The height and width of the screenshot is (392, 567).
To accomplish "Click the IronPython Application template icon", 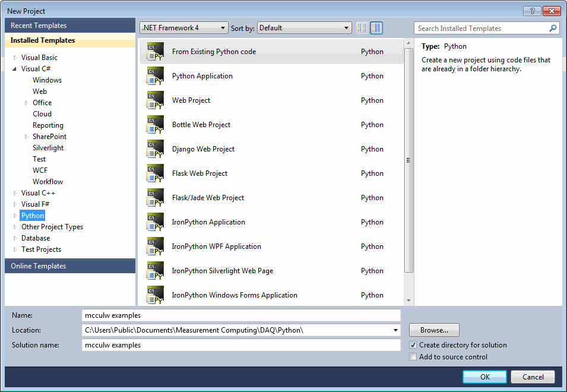I will pyautogui.click(x=155, y=222).
